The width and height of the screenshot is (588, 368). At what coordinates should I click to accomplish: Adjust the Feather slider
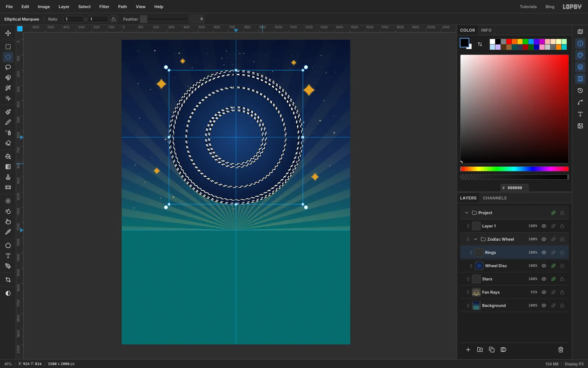(164, 19)
